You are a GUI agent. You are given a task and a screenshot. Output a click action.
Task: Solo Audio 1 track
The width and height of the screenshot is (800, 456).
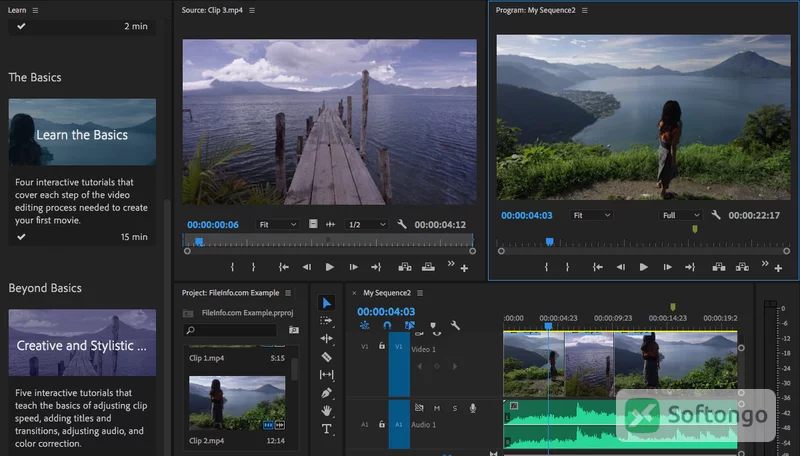click(455, 408)
